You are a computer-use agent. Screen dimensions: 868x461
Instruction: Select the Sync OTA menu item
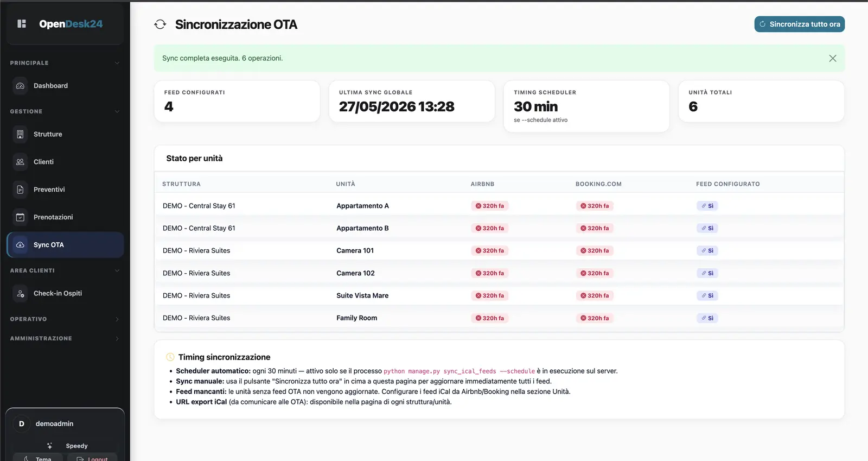(x=65, y=245)
